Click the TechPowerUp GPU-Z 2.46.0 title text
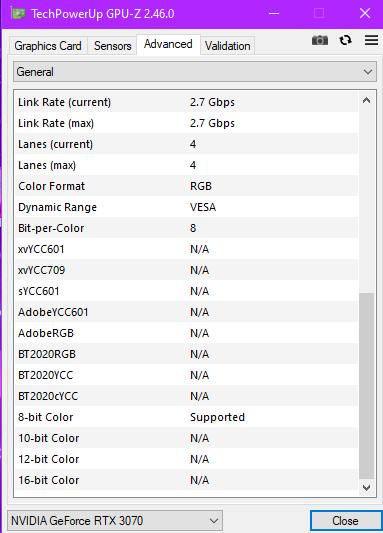Viewport: 383px width, 533px height. (103, 14)
